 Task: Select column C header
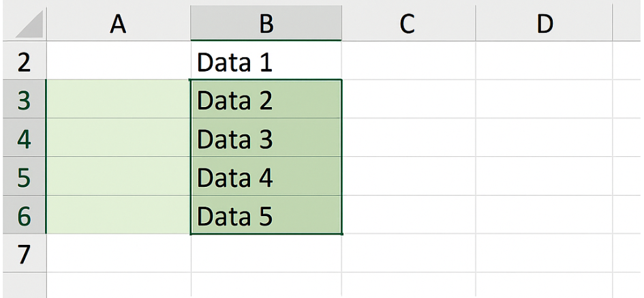409,24
